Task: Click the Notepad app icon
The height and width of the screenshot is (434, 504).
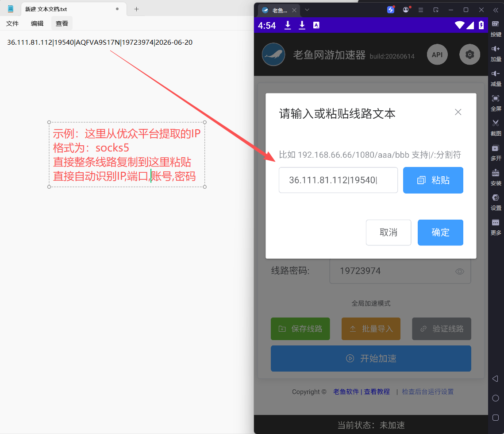Action: (11, 9)
